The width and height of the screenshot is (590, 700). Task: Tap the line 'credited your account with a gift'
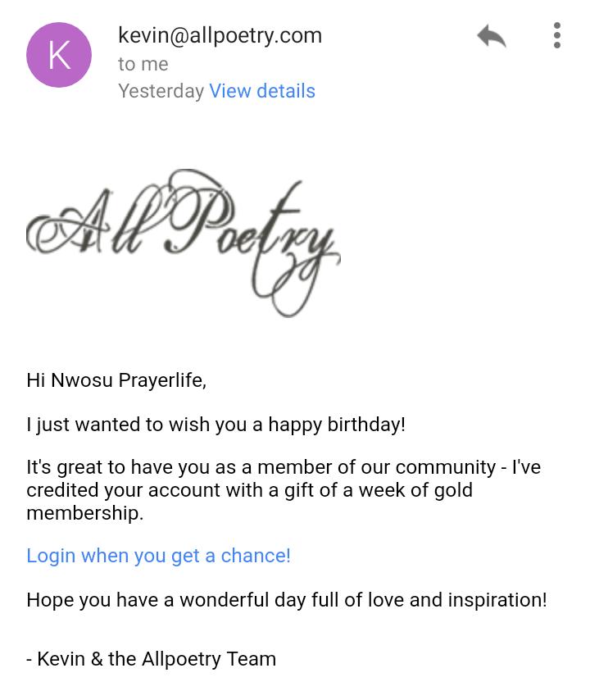(x=205, y=491)
